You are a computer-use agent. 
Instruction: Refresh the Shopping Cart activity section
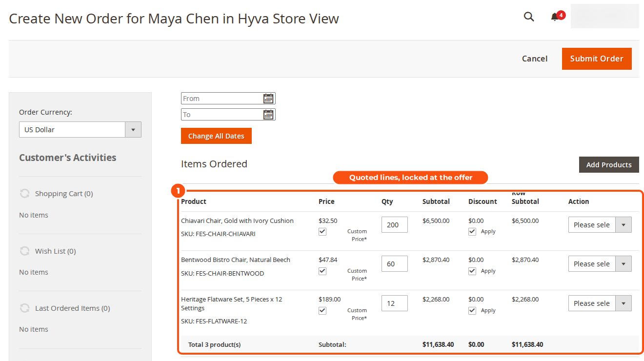pos(24,194)
